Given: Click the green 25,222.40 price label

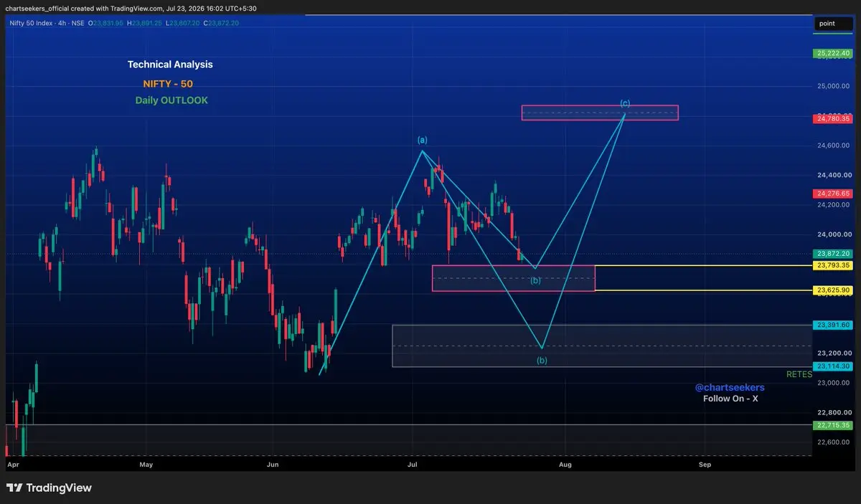Looking at the screenshot, I should 833,54.
